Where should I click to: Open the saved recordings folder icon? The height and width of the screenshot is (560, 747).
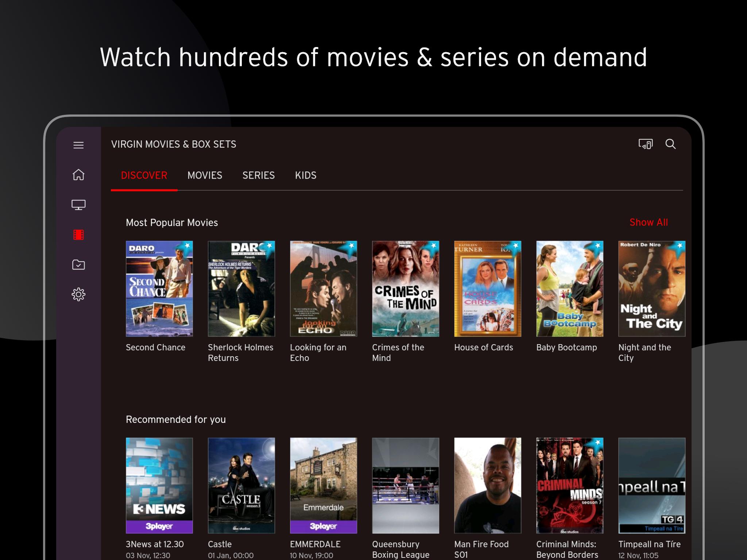click(x=78, y=265)
